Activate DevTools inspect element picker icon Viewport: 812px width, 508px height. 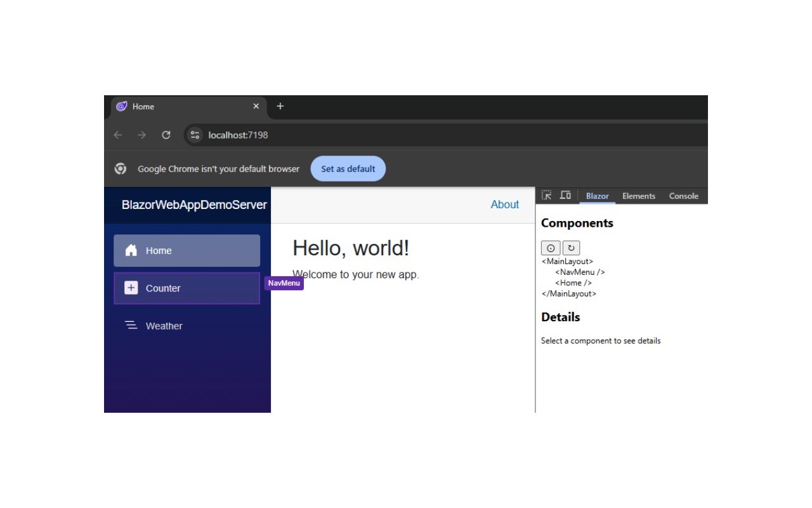click(x=547, y=196)
